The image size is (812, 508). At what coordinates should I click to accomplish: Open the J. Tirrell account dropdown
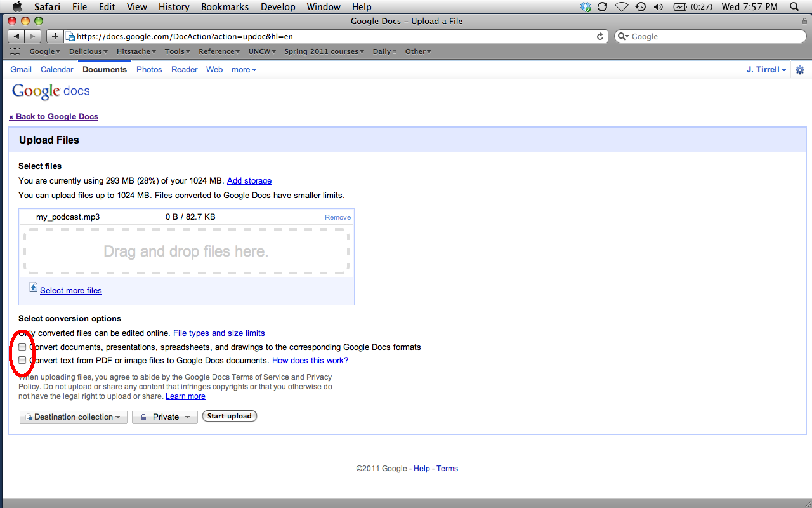pos(766,70)
